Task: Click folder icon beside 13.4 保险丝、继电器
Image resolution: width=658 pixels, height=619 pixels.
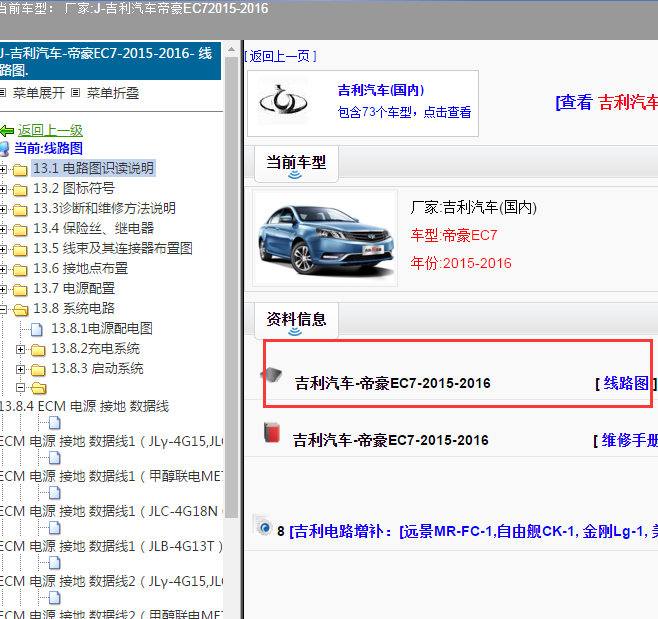Action: coord(20,230)
